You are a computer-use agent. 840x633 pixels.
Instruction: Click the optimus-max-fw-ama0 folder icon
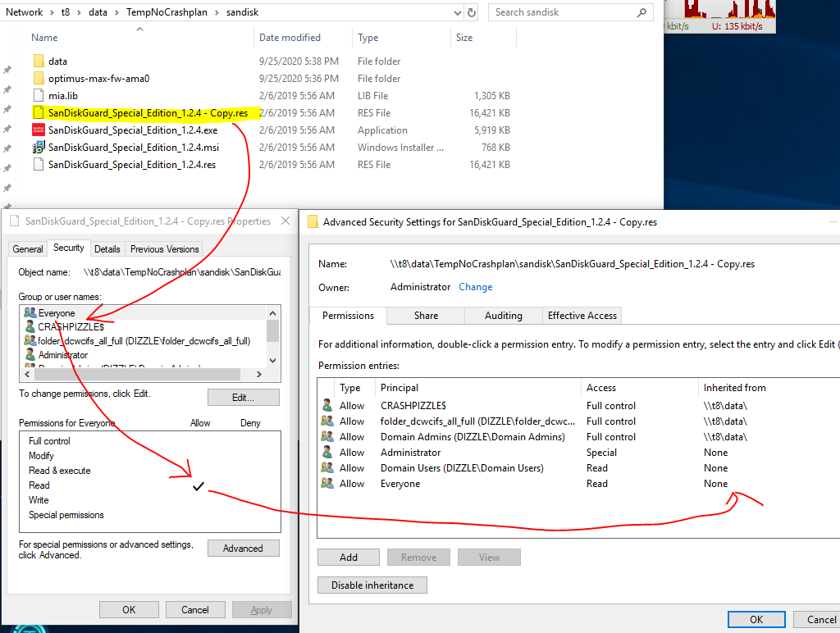tap(39, 78)
